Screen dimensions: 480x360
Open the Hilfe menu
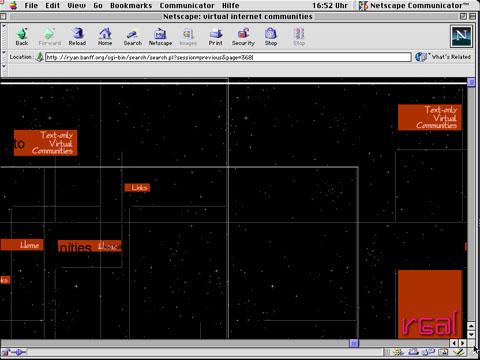(231, 6)
